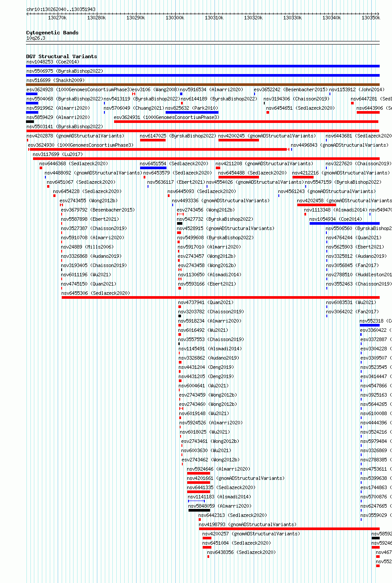Click nsv6083531 (Wu2021) label
Image resolution: width=392 pixels, height=583 pixels.
pyautogui.click(x=351, y=302)
